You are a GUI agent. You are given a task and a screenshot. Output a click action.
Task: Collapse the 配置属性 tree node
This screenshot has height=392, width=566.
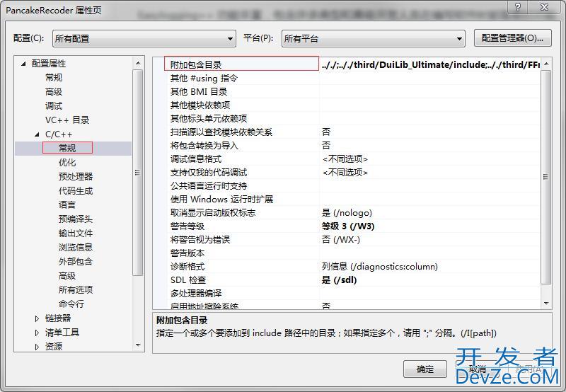23,64
